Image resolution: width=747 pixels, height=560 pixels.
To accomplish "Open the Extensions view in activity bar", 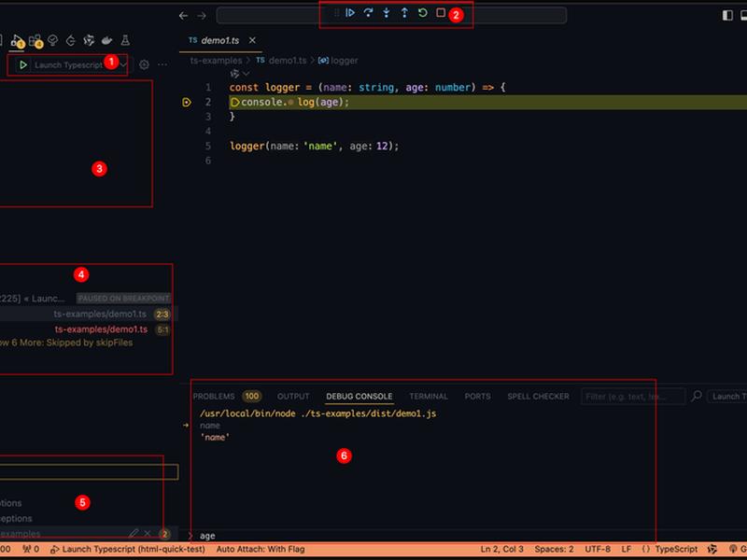I will 35,41.
